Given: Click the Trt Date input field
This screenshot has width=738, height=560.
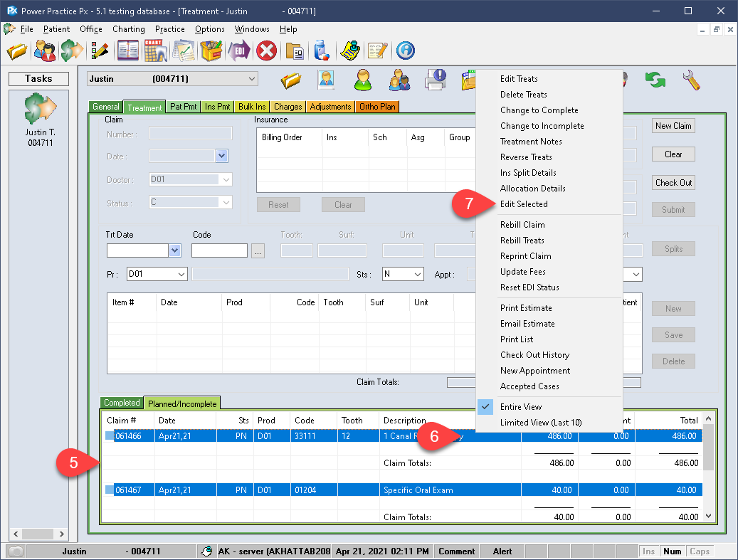Looking at the screenshot, I should 137,250.
